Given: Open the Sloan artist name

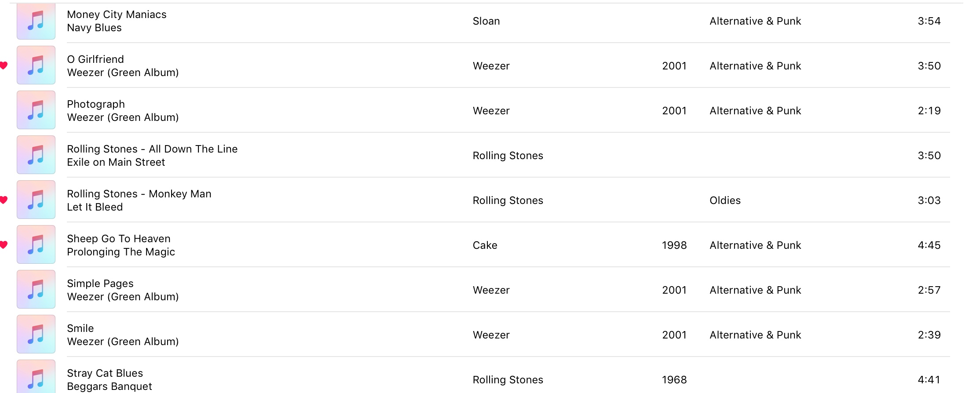Looking at the screenshot, I should pos(486,21).
